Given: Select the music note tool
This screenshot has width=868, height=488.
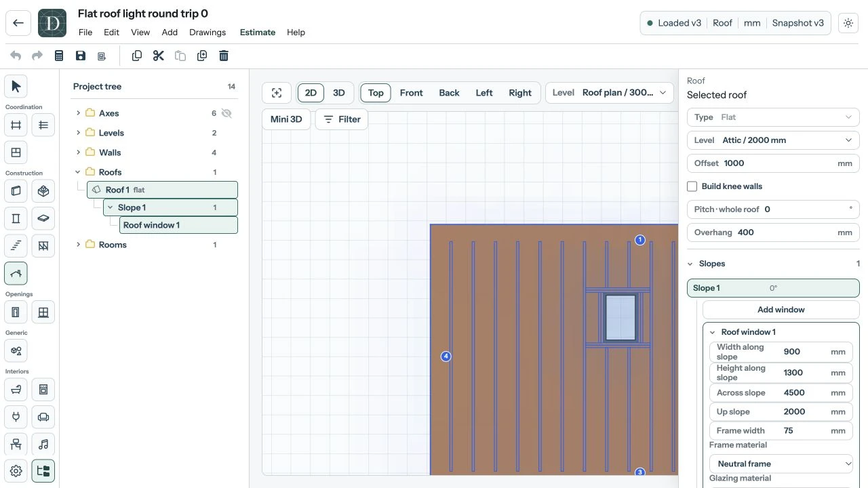Looking at the screenshot, I should [x=43, y=444].
